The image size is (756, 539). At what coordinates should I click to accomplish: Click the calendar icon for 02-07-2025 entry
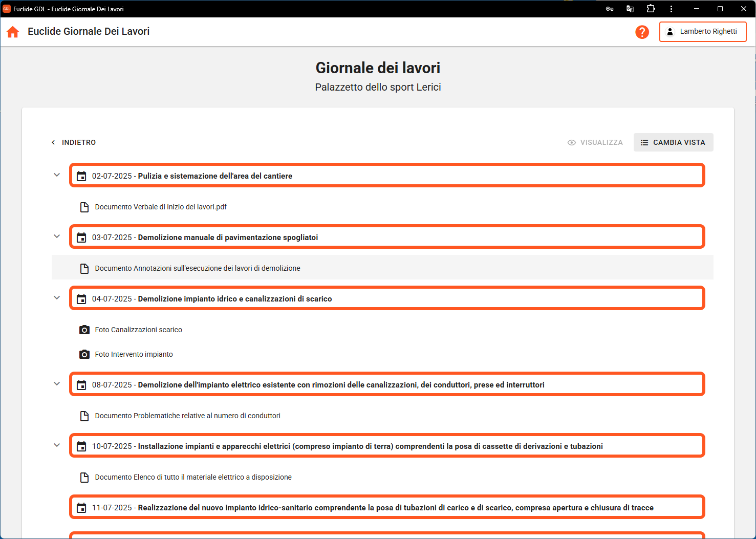[81, 176]
